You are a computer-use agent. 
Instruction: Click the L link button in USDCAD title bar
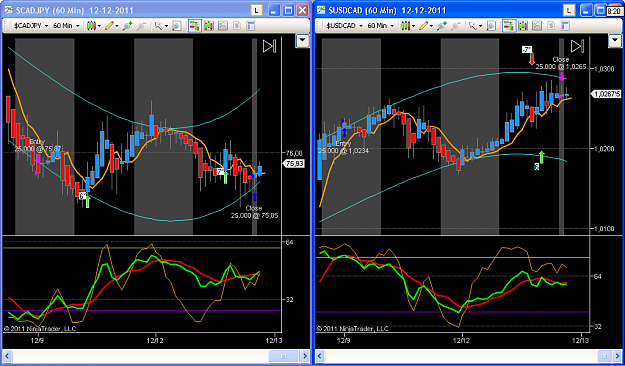[569, 10]
